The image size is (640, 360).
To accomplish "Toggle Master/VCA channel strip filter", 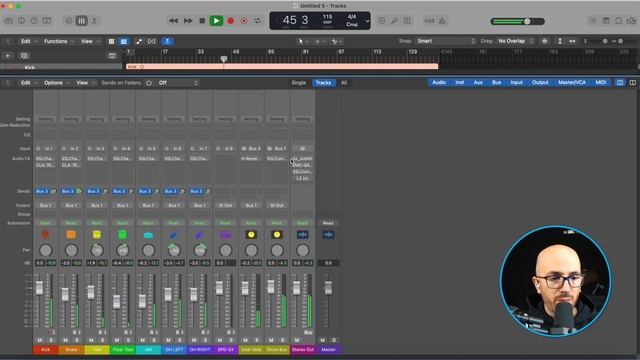I will tap(572, 82).
